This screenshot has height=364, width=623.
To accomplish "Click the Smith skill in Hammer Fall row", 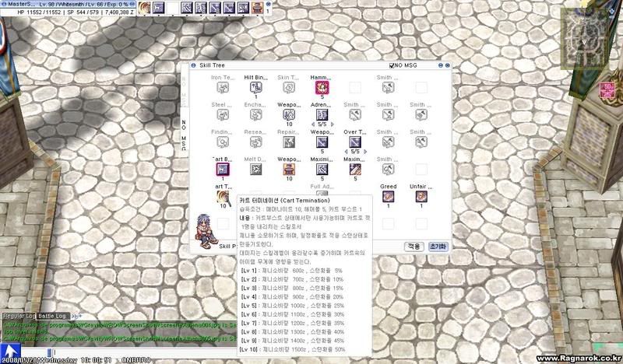I will tap(388, 87).
